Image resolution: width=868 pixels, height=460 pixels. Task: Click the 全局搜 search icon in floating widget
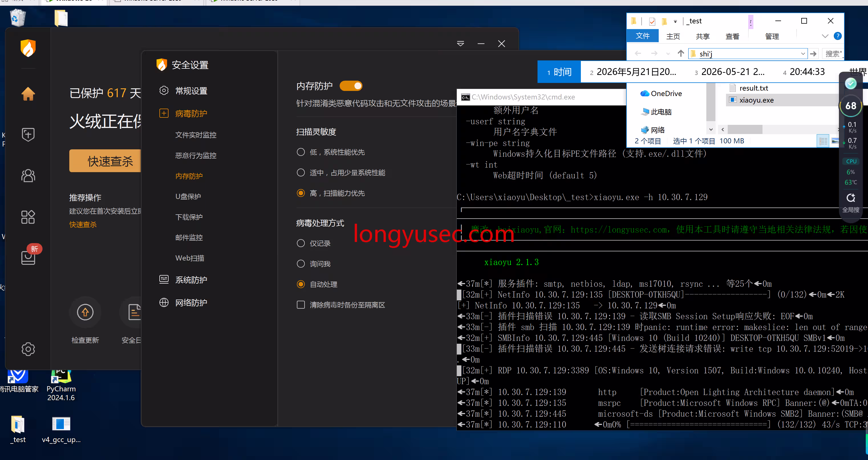click(x=851, y=198)
